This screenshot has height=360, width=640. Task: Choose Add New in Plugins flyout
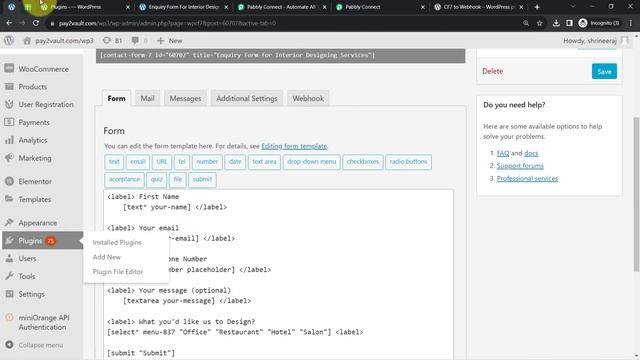pos(107,257)
